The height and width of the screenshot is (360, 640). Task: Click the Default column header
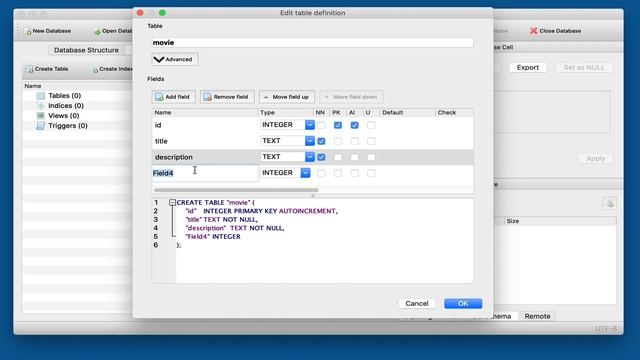click(x=407, y=112)
